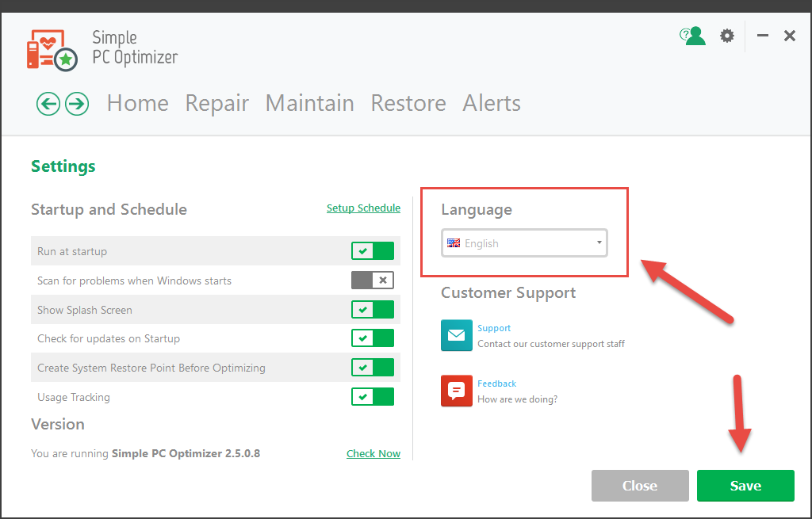Turn off Show Splash Screen switch

(373, 310)
